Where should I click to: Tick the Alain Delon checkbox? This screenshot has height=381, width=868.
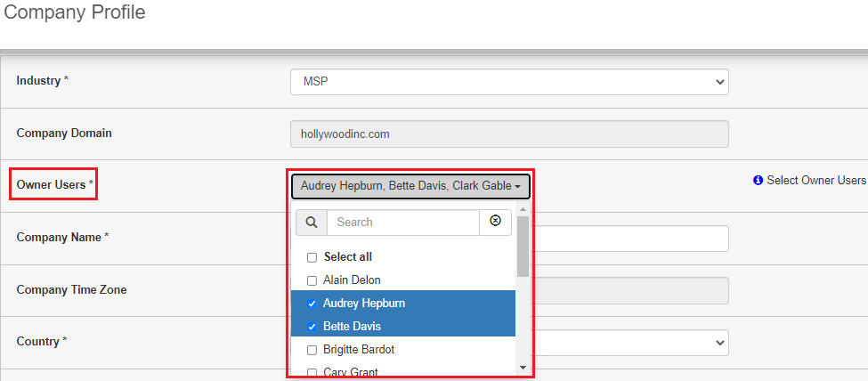coord(312,280)
